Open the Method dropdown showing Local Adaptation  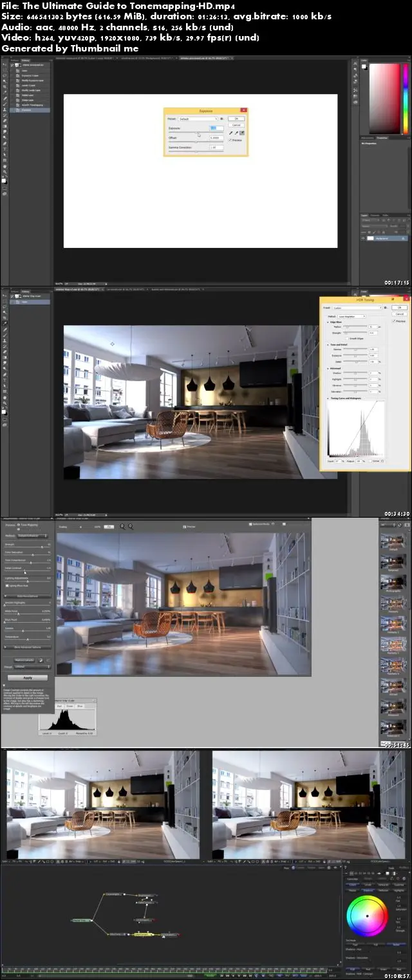(351, 316)
